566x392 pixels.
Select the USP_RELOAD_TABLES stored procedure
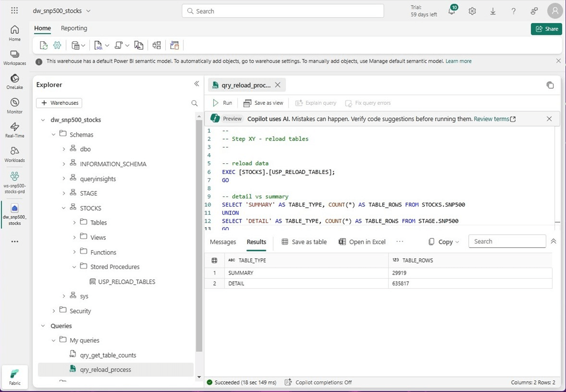[x=127, y=282]
